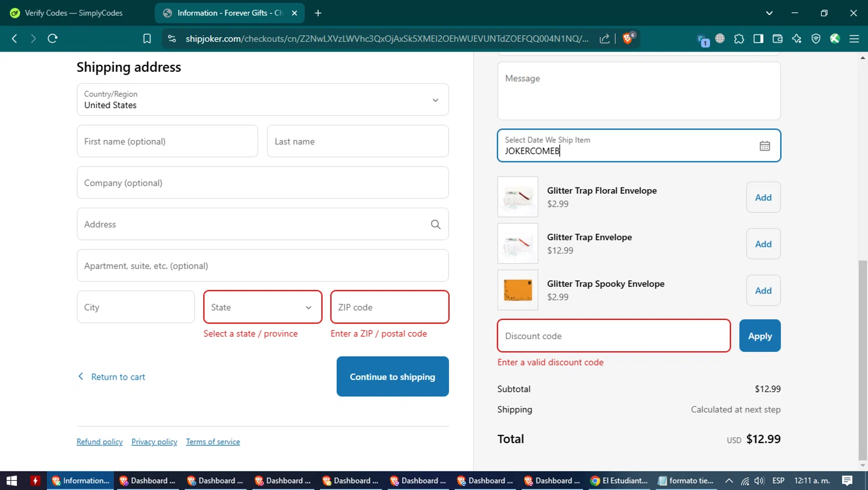The width and height of the screenshot is (868, 490).
Task: Bookmark this page with the bookmark icon
Action: pyautogui.click(x=147, y=39)
